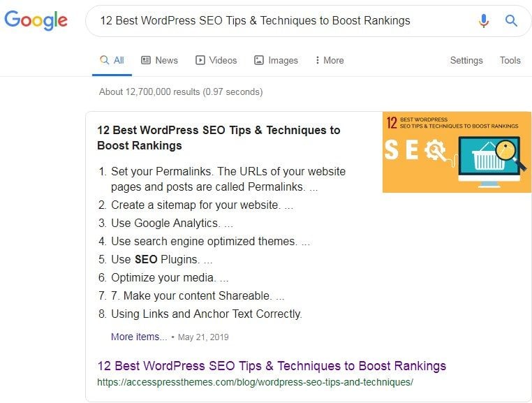
Task: Open the Images results tab
Action: 276,60
